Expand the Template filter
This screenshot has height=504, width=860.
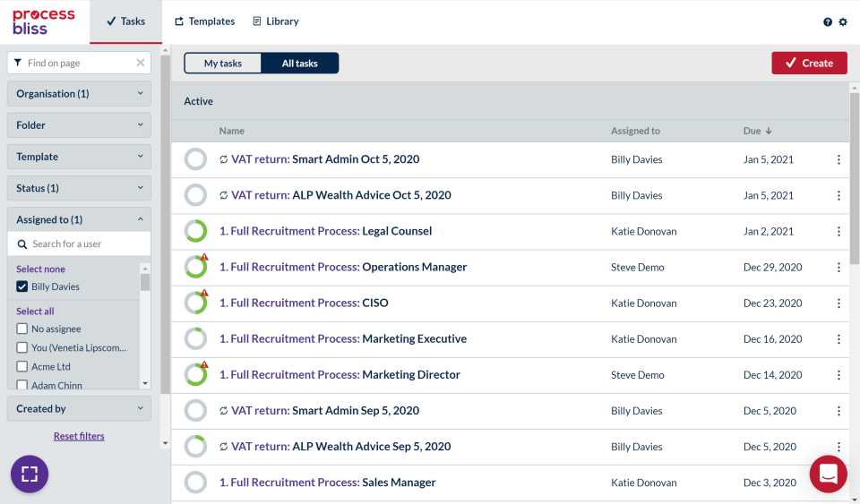coord(79,157)
